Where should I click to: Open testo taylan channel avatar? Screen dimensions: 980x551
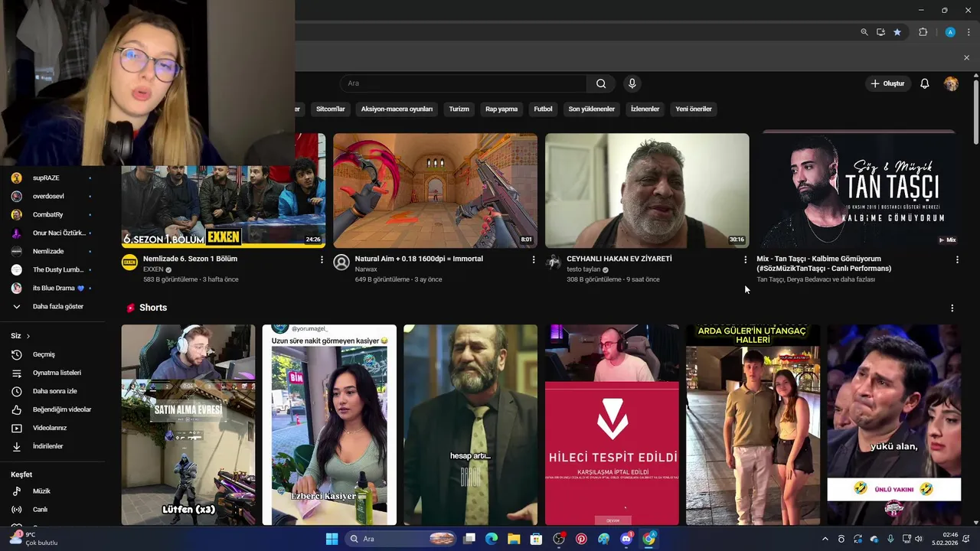point(554,262)
